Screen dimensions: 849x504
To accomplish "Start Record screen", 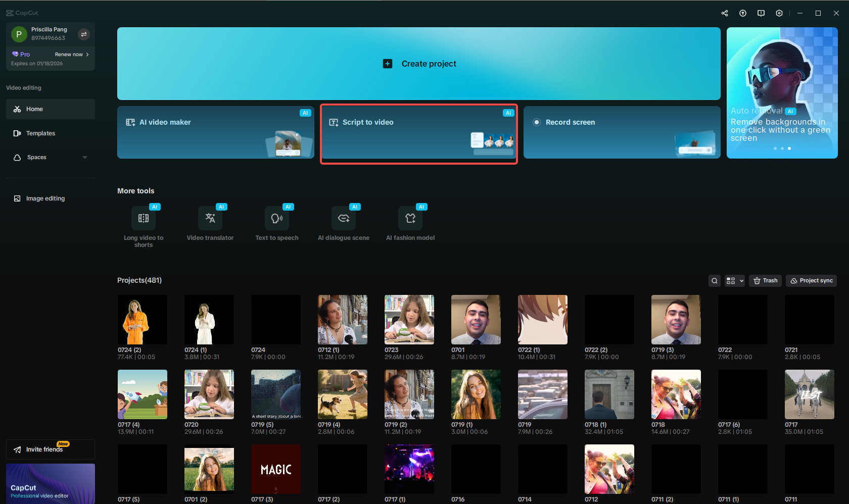I will tap(621, 132).
